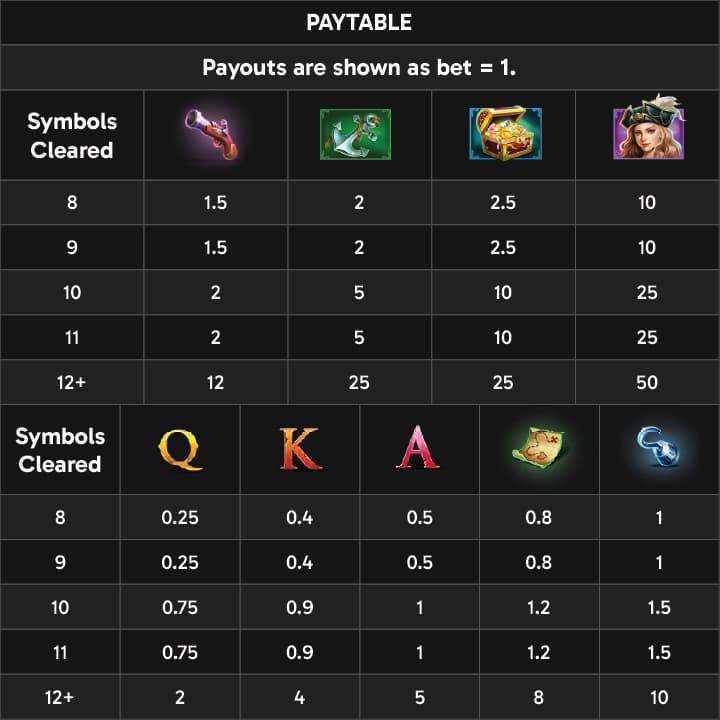Click the pirate woman's 12+ payout of 50
This screenshot has width=720, height=720.
pyautogui.click(x=647, y=382)
